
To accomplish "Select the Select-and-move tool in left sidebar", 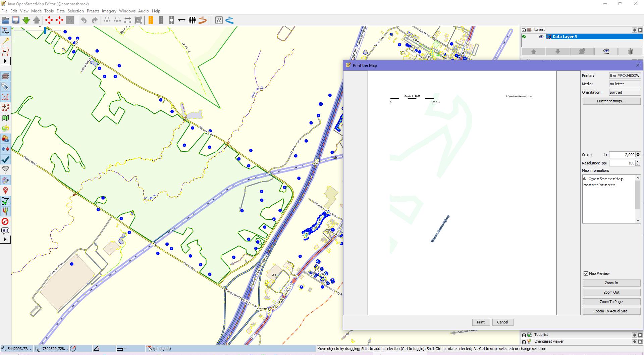I will coord(5,31).
